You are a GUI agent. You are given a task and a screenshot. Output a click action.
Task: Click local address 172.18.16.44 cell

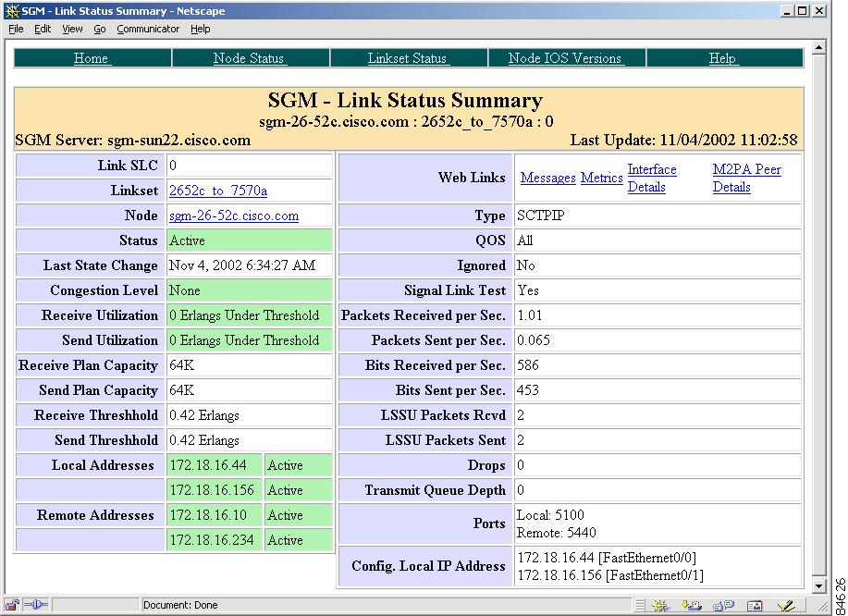(215, 465)
